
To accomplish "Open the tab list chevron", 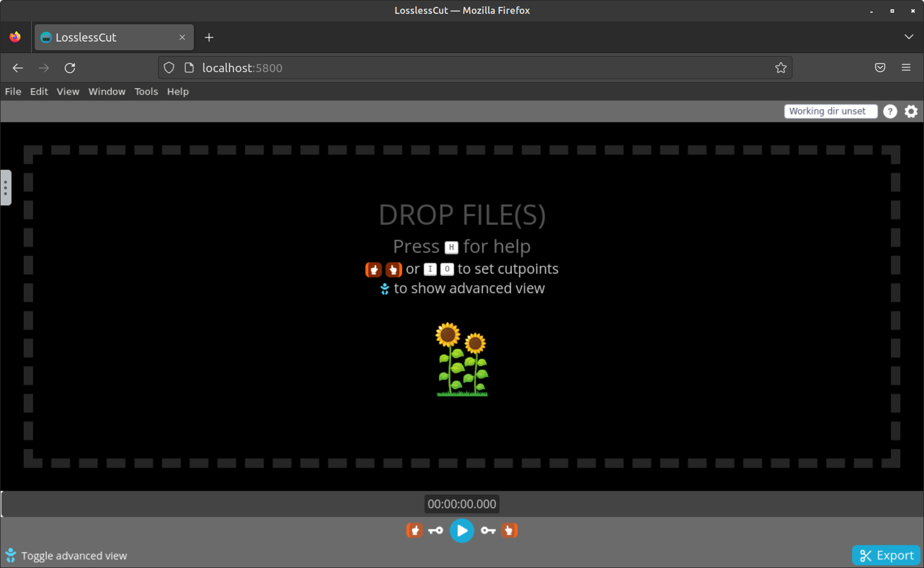I will [909, 37].
